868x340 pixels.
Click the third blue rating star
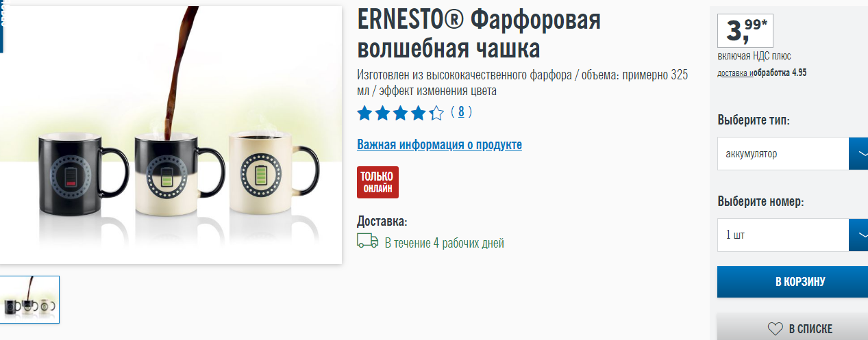click(400, 113)
